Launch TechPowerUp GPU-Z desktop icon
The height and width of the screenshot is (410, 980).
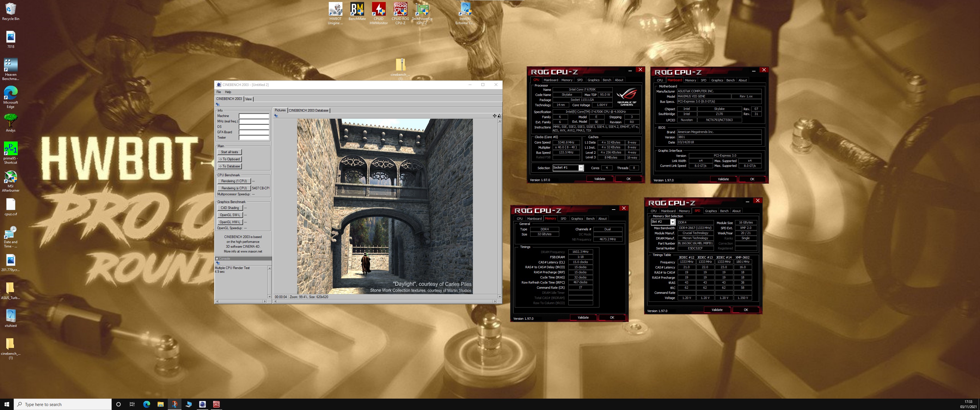click(422, 13)
